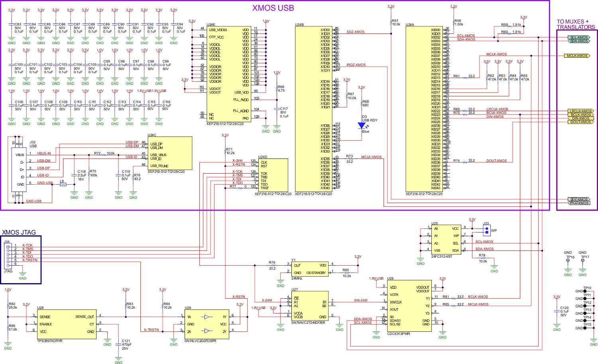The image size is (598, 364).
Task: Click resistor R73 33.2 label
Action: 350,159
